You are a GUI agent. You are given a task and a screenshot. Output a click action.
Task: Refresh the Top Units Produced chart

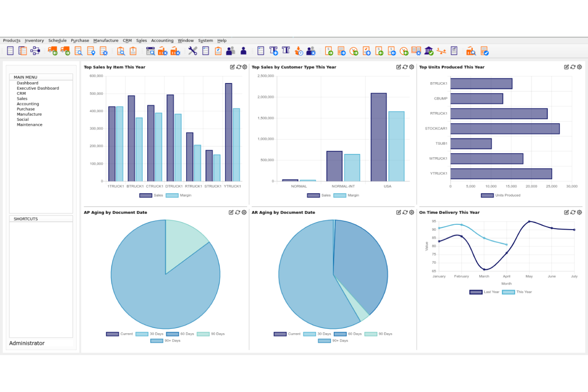coord(573,67)
